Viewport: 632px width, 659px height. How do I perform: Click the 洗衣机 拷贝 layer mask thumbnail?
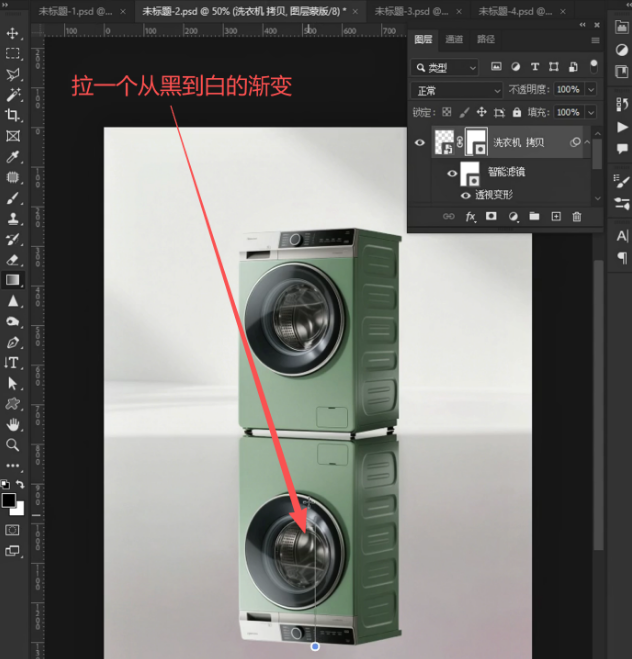476,142
